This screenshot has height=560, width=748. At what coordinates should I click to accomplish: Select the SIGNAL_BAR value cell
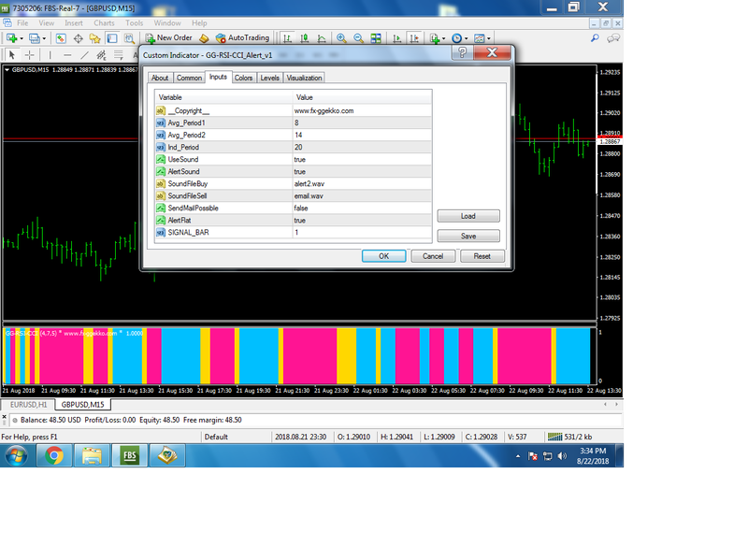pos(362,232)
